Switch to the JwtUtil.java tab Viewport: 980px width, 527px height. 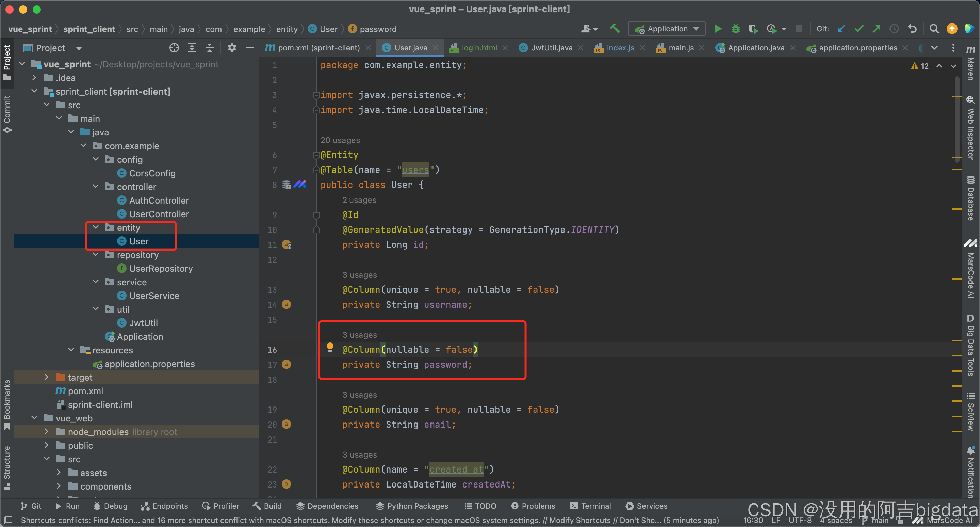(x=551, y=48)
